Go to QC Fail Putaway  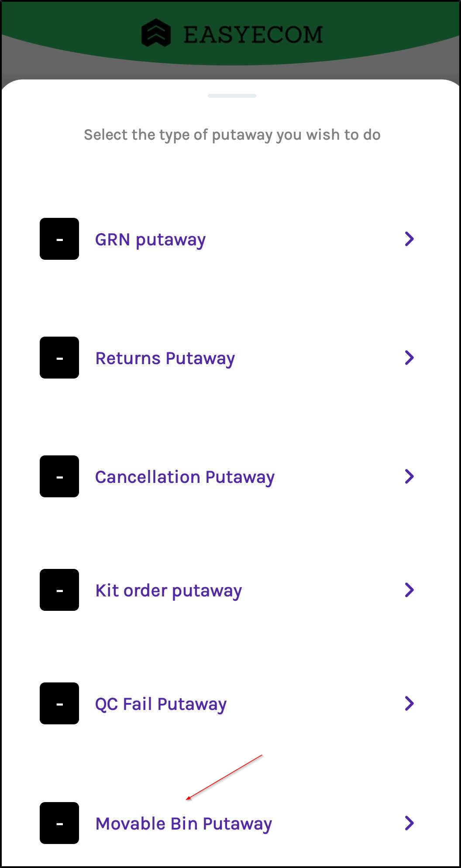click(161, 704)
